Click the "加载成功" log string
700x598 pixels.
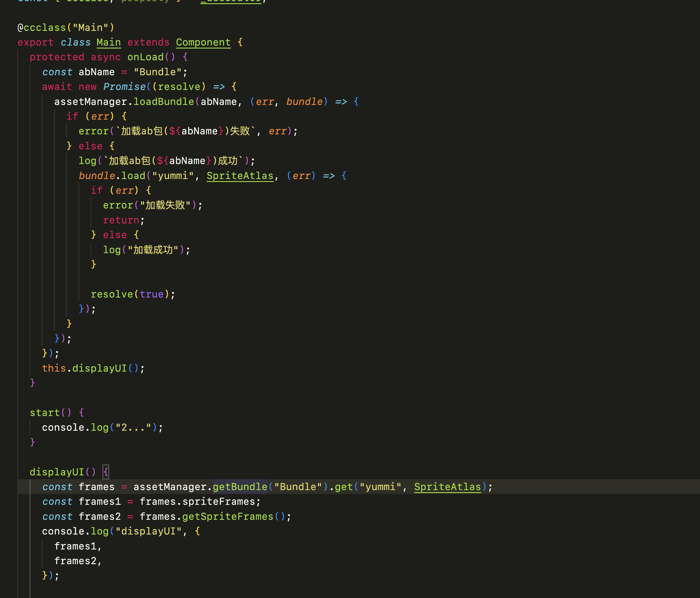click(x=153, y=250)
